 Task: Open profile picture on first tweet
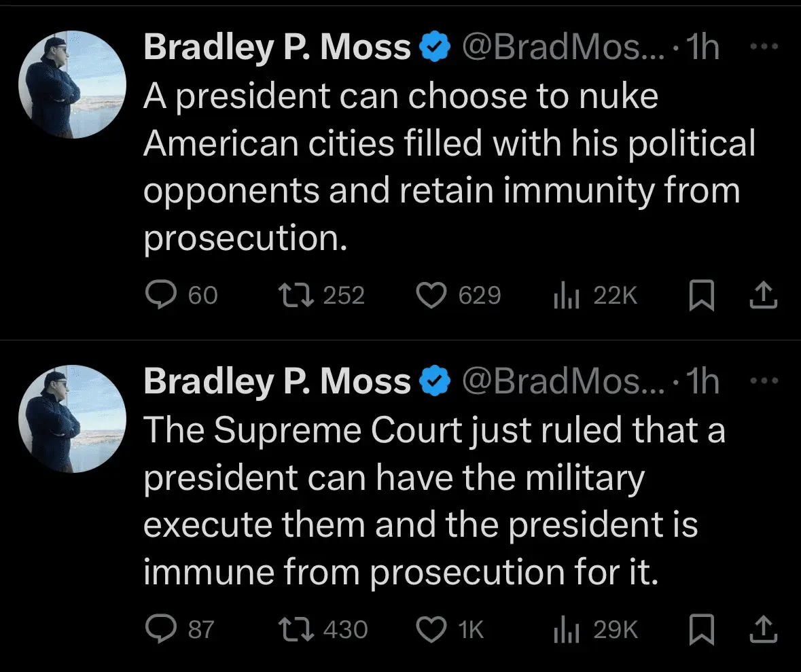[x=72, y=85]
